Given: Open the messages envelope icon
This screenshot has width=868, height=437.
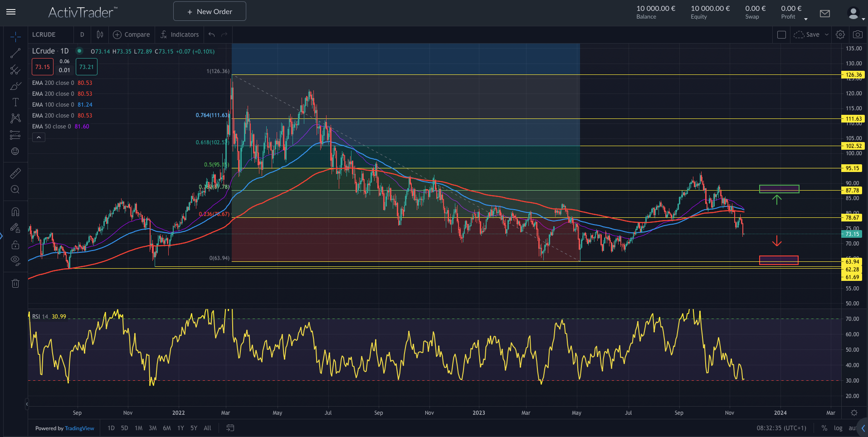Looking at the screenshot, I should (825, 14).
